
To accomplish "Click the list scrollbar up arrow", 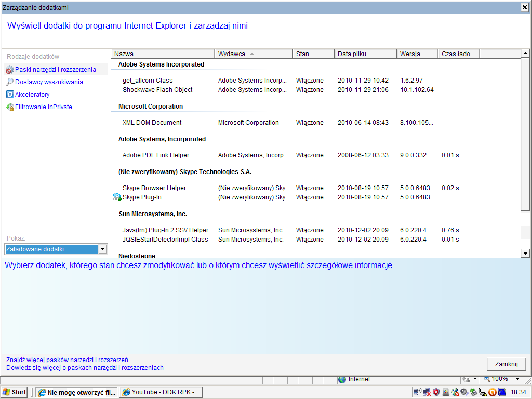I will [525, 54].
